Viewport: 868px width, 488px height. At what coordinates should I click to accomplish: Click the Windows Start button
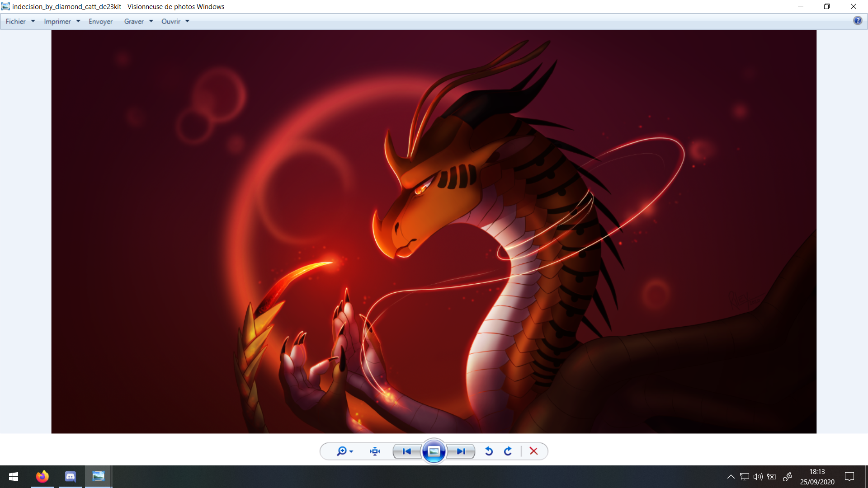click(x=14, y=476)
